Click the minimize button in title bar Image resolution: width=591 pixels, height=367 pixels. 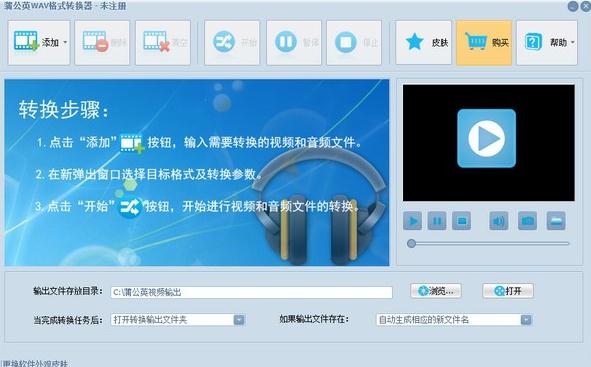click(x=573, y=6)
